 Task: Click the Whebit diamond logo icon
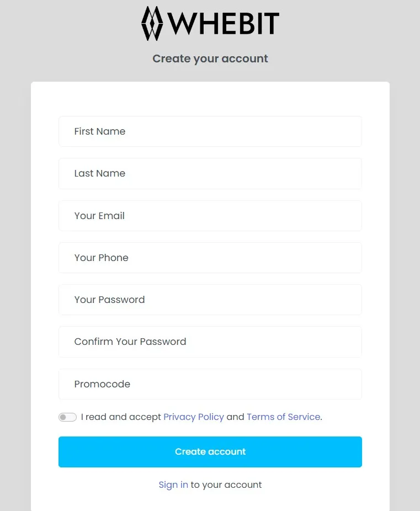152,24
